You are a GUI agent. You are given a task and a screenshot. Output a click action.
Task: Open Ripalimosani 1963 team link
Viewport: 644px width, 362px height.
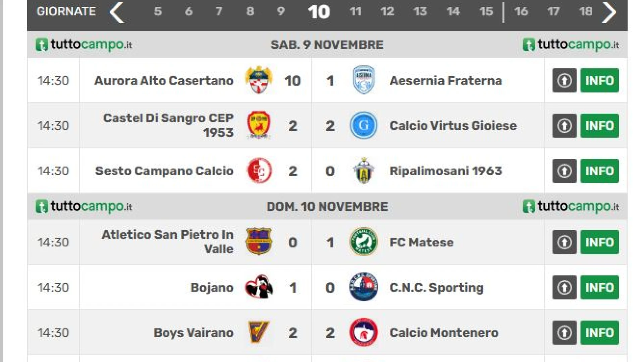coord(445,171)
